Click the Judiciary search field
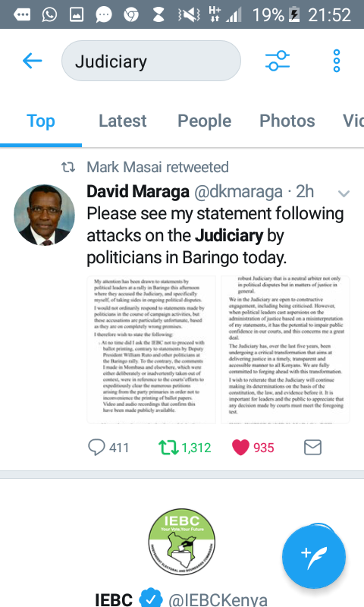This screenshot has width=364, height=607. click(x=151, y=61)
